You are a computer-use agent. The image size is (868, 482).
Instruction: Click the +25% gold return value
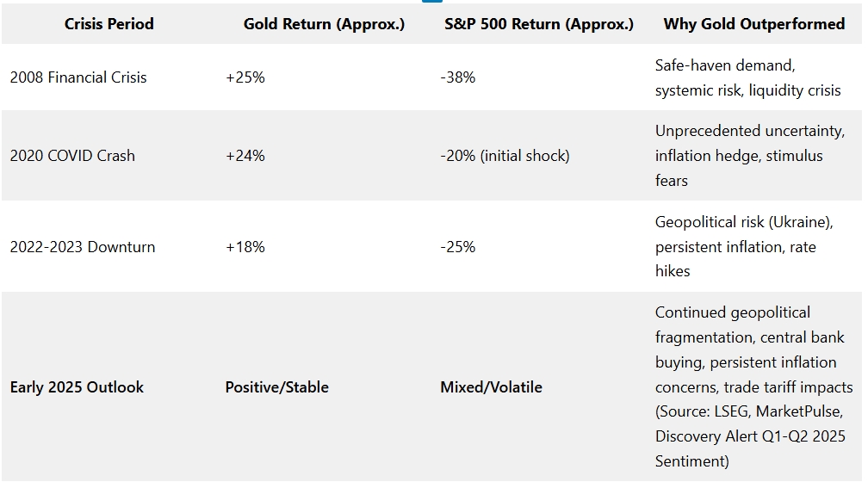click(x=245, y=77)
